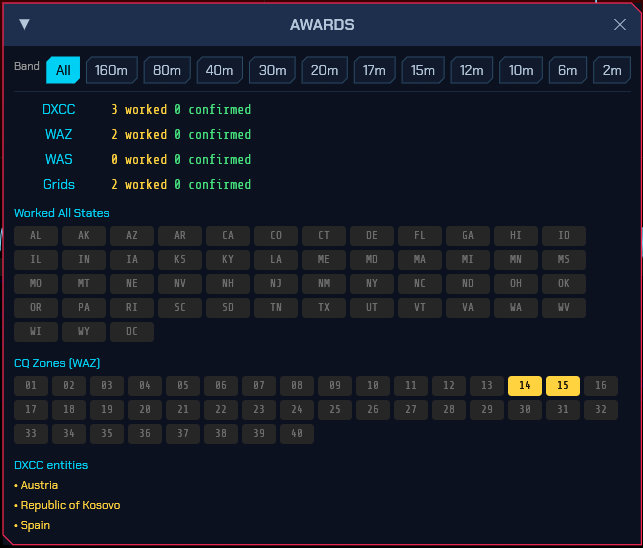Click the Grids award label
This screenshot has width=643, height=548.
tap(59, 185)
